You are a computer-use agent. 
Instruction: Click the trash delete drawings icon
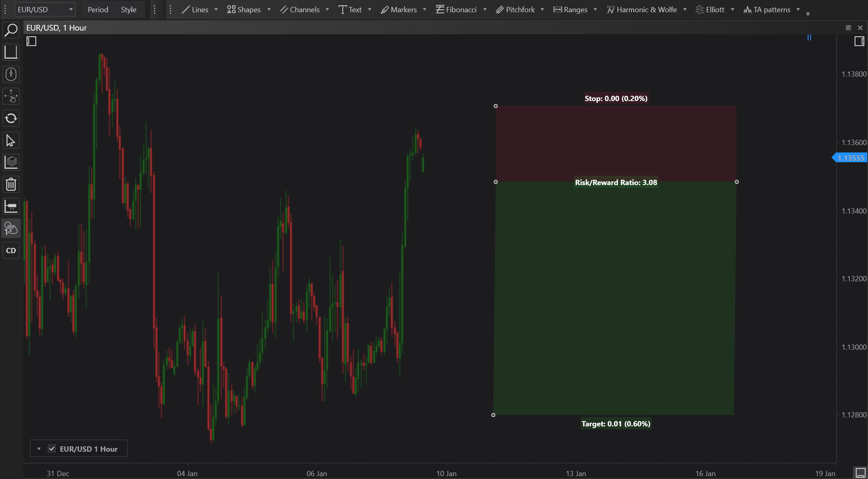tap(11, 184)
